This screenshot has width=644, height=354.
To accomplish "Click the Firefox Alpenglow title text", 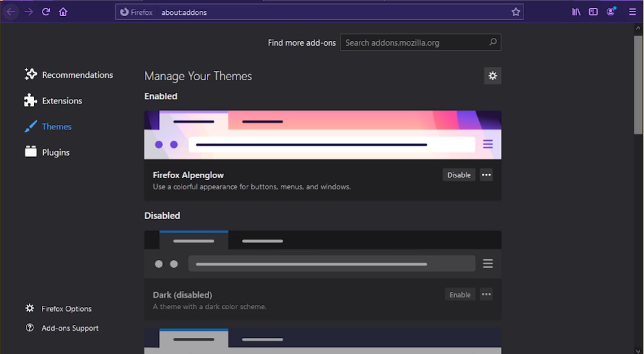I will point(188,175).
